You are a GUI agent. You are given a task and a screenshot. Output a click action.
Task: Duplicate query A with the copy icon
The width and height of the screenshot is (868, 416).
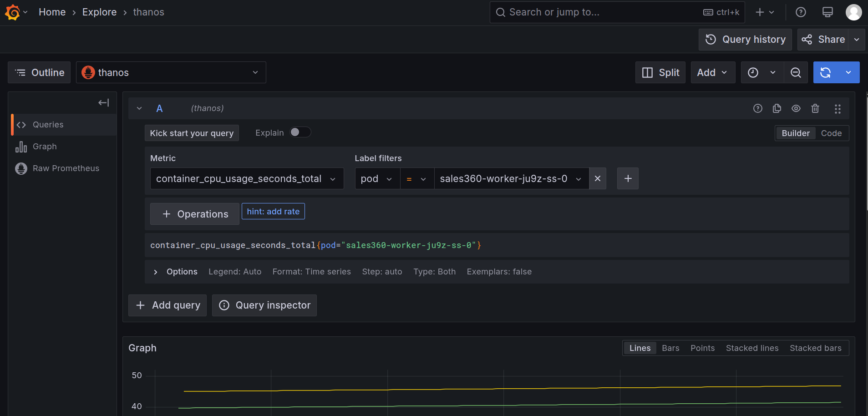pyautogui.click(x=777, y=108)
